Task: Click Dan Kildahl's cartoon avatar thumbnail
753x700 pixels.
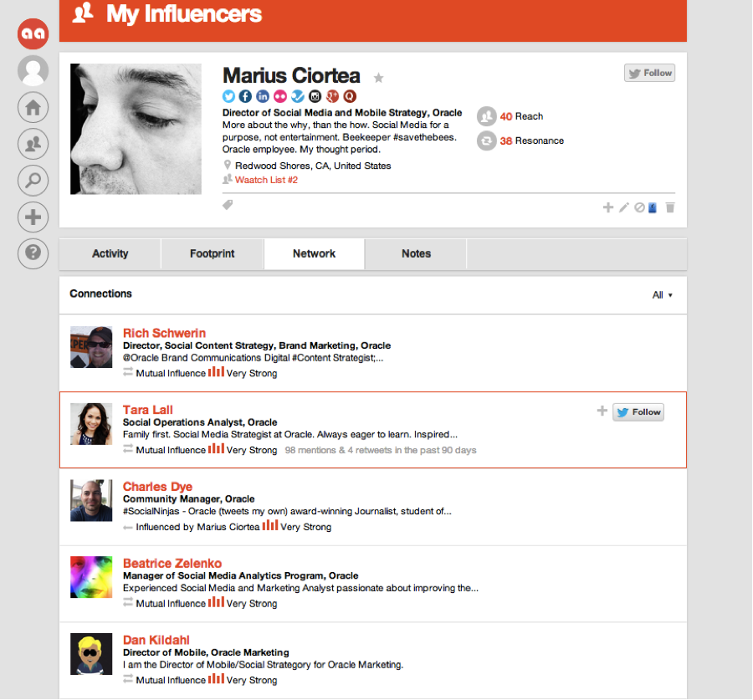Action: coord(91,654)
